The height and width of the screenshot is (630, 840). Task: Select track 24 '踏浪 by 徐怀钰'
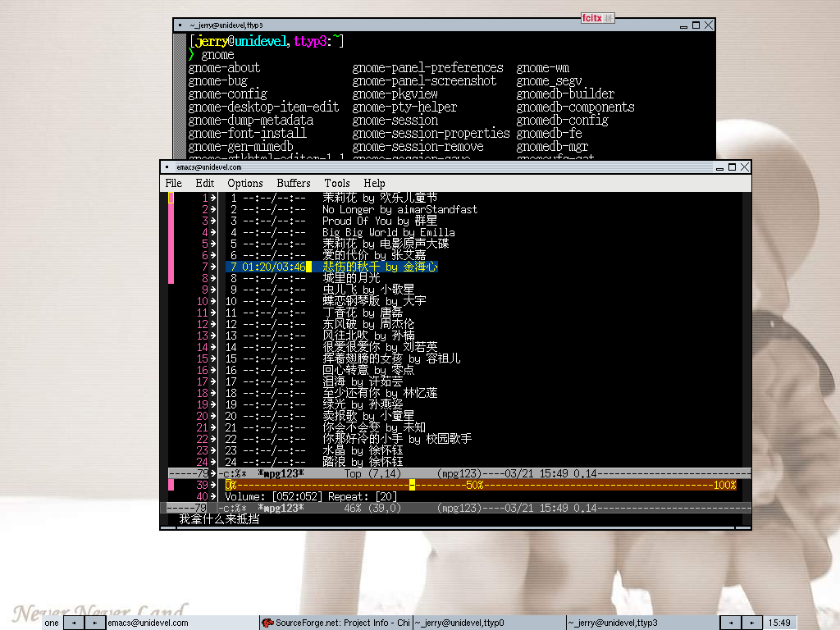tap(363, 462)
